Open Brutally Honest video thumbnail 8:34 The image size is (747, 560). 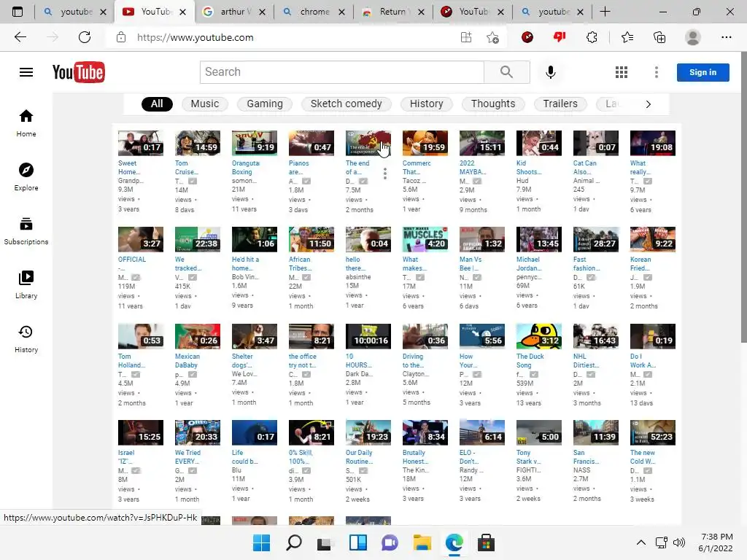click(425, 433)
